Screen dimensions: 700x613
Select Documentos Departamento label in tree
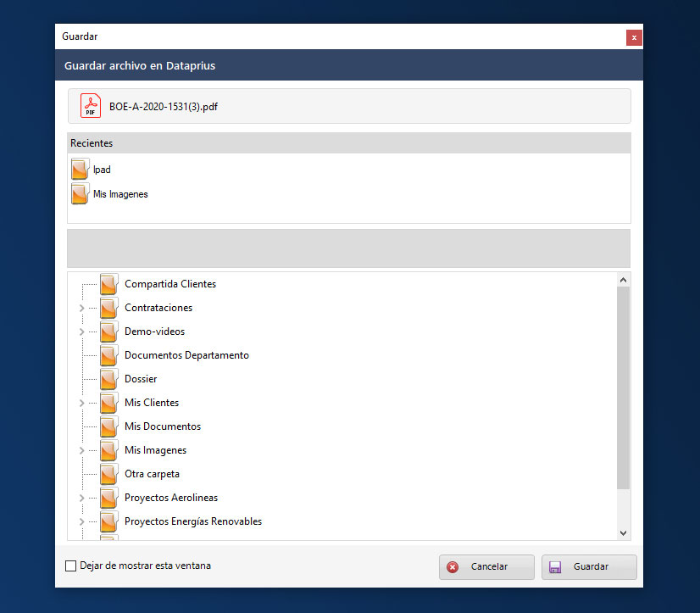point(186,354)
